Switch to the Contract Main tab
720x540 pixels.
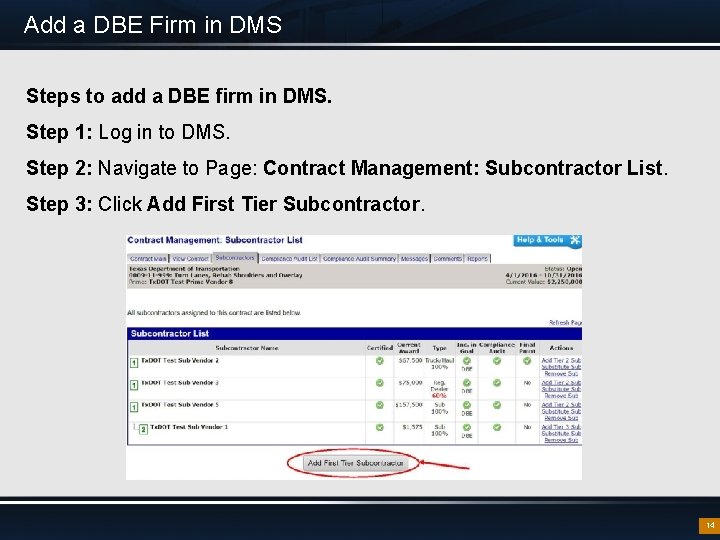(148, 259)
